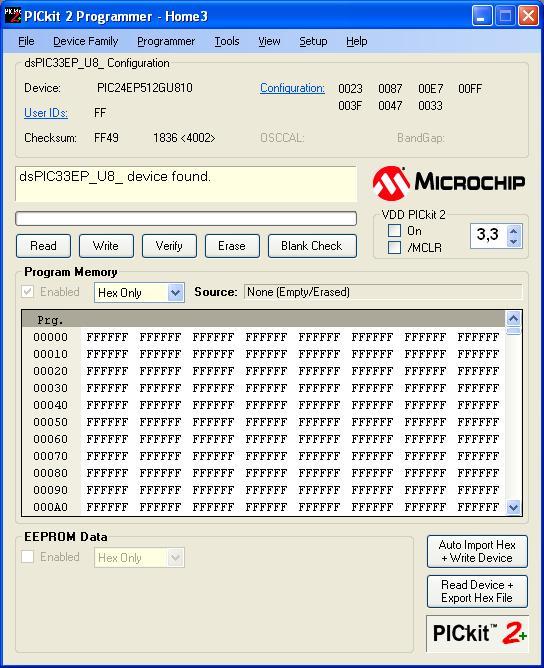The height and width of the screenshot is (668, 544).
Task: Click memory address row 00080
Action: (51, 473)
